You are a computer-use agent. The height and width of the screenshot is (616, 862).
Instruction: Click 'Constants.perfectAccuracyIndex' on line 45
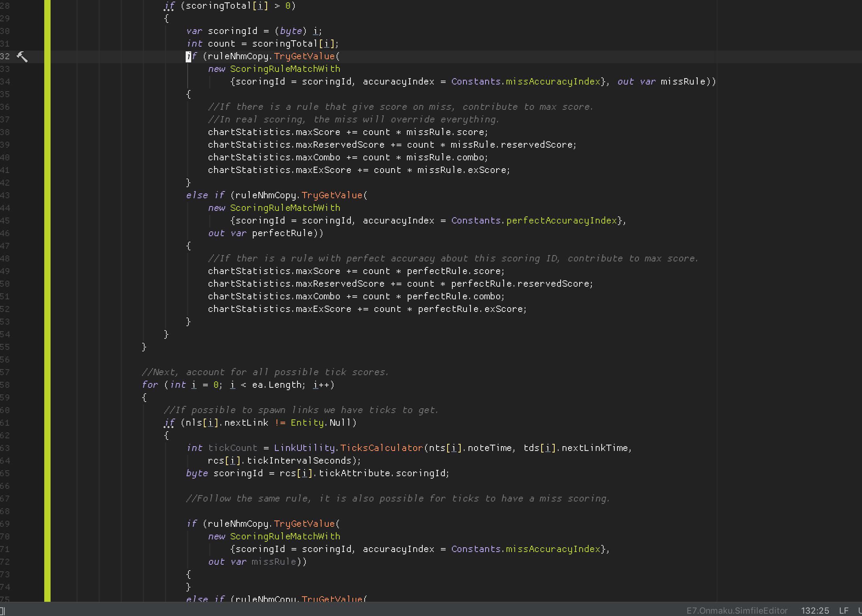pos(535,221)
